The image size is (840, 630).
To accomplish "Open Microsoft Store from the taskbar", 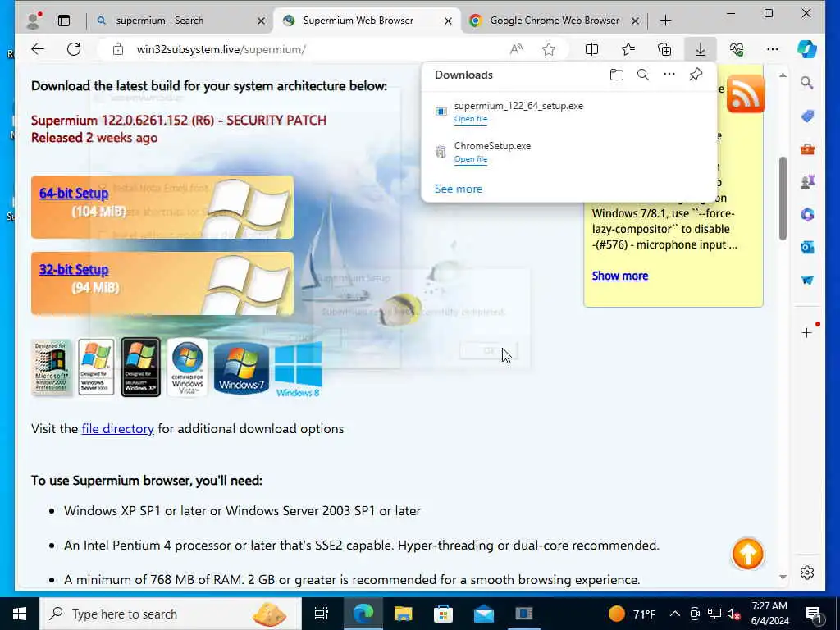I will 443,614.
